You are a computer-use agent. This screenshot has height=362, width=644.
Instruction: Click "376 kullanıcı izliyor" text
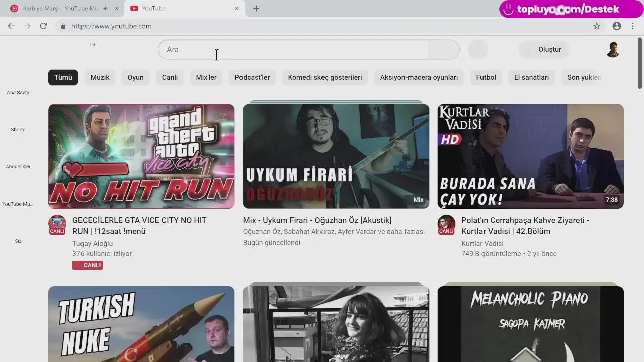(102, 254)
